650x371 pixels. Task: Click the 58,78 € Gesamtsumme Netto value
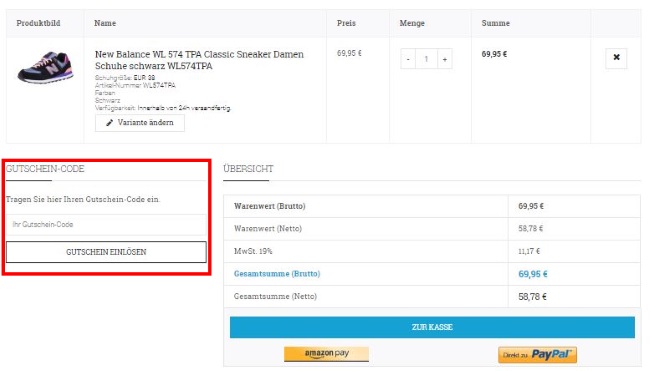[532, 297]
